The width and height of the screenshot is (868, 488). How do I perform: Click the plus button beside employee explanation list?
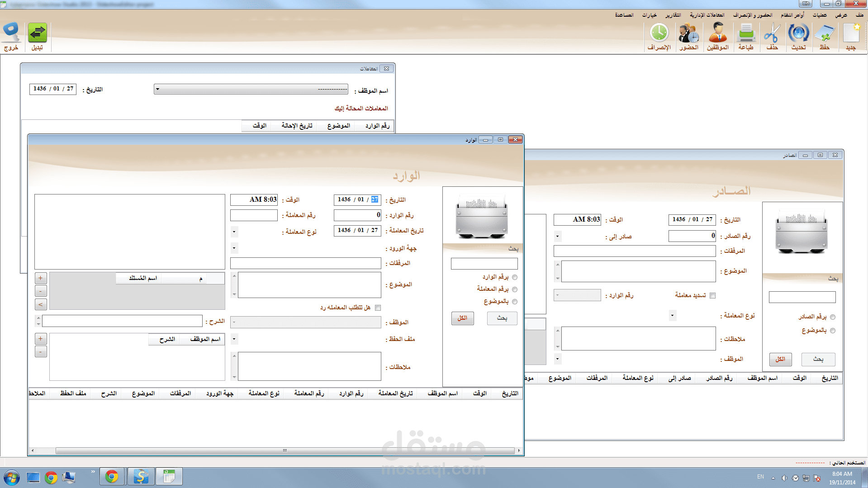pyautogui.click(x=41, y=338)
